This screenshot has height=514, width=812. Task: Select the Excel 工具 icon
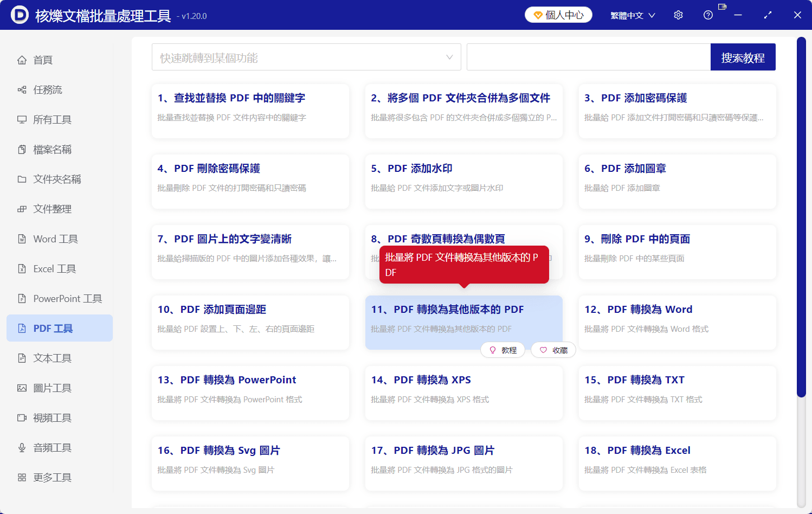pos(21,268)
